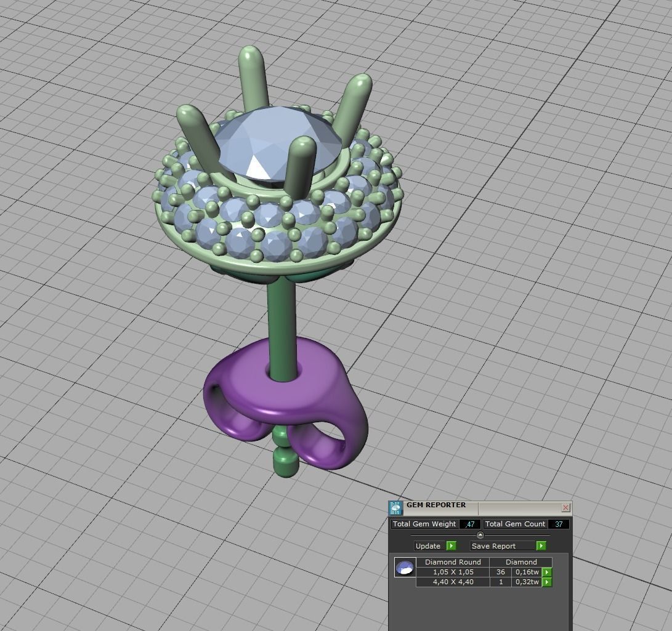Click the Update button label
This screenshot has height=631, width=672.
click(x=428, y=546)
